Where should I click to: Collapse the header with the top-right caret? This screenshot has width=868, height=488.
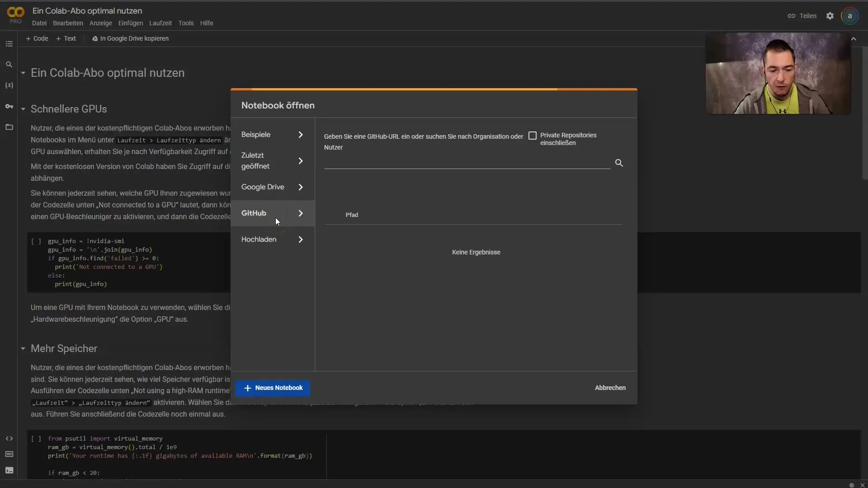tap(854, 39)
